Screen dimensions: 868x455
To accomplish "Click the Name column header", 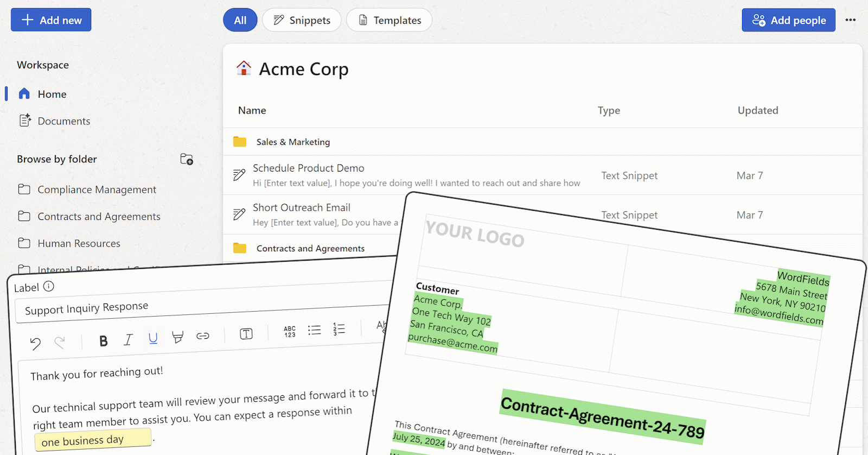I will point(252,110).
